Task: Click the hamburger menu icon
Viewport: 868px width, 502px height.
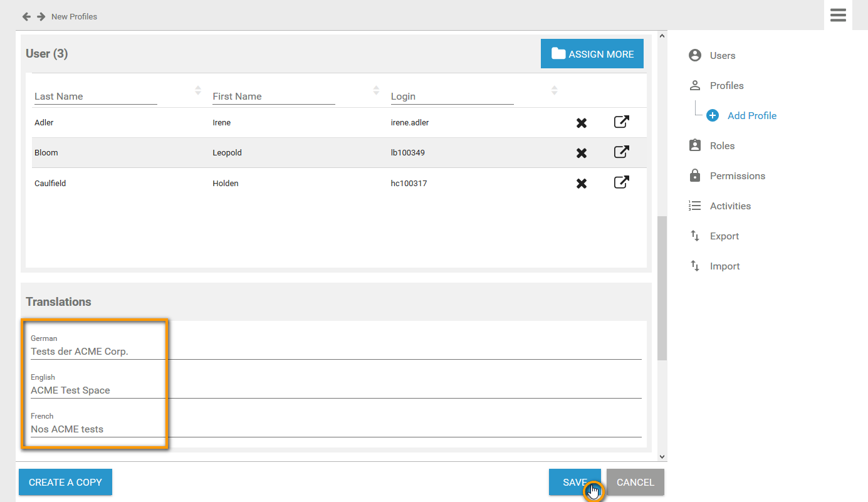Action: tap(838, 16)
